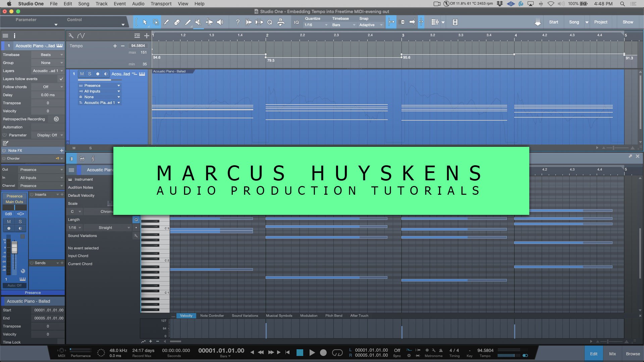Open inspector info i icon

tap(14, 36)
